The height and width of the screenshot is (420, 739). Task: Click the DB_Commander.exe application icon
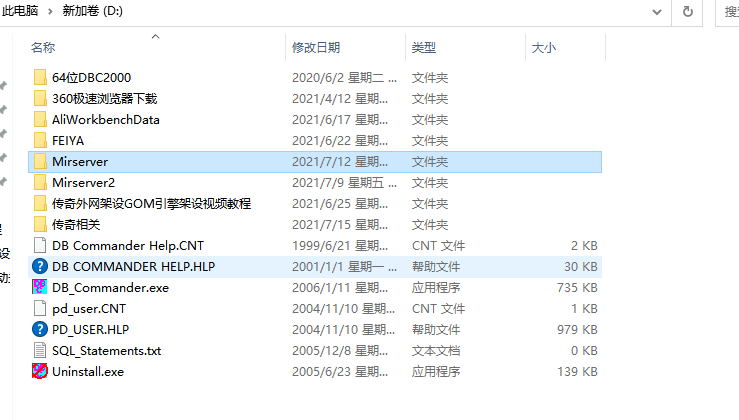[40, 288]
